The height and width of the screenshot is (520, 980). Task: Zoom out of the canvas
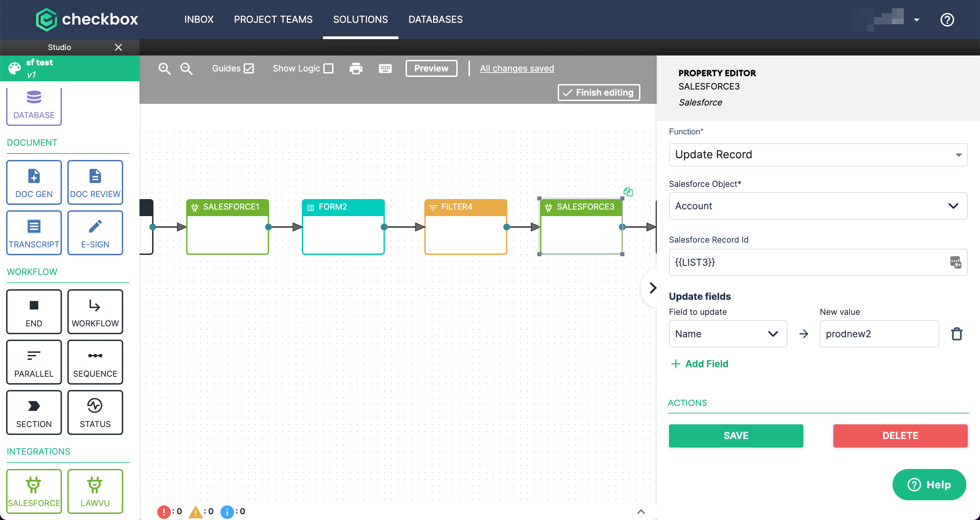click(186, 68)
